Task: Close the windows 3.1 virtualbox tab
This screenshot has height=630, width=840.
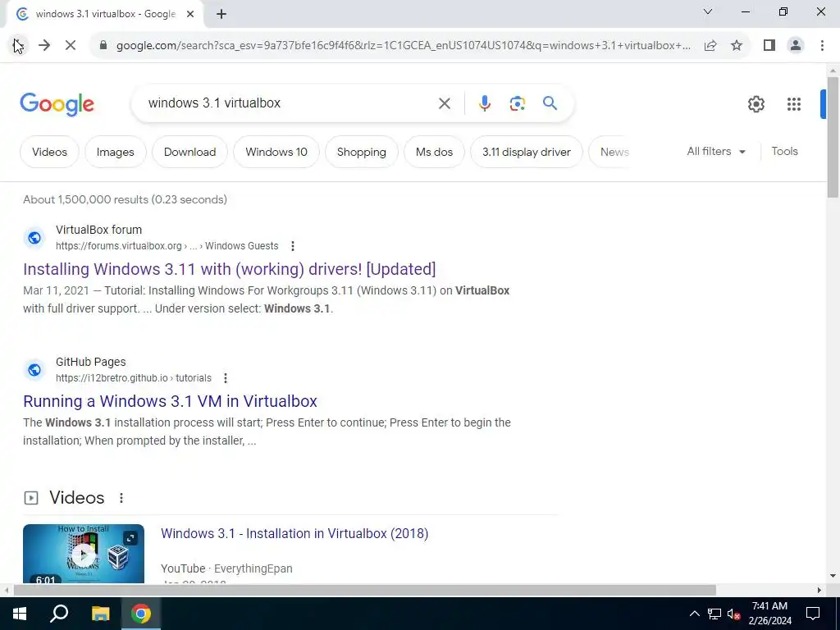Action: (190, 14)
